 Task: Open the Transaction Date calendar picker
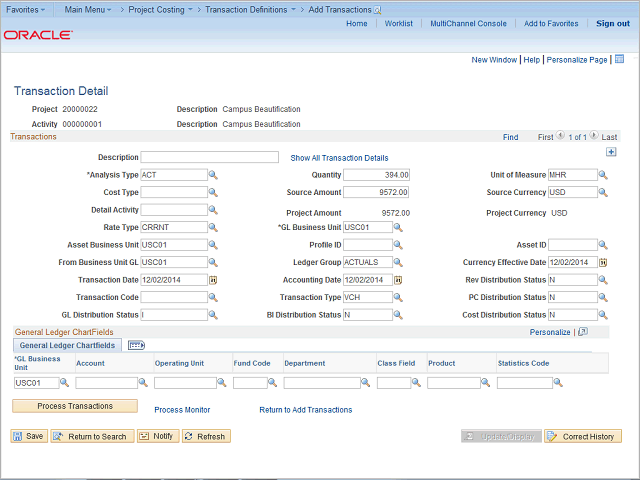(213, 280)
